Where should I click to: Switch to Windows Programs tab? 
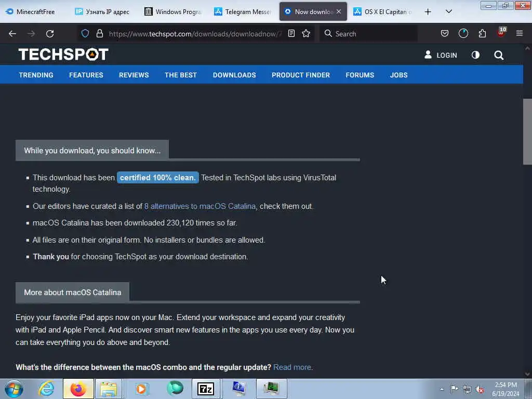[x=174, y=11]
